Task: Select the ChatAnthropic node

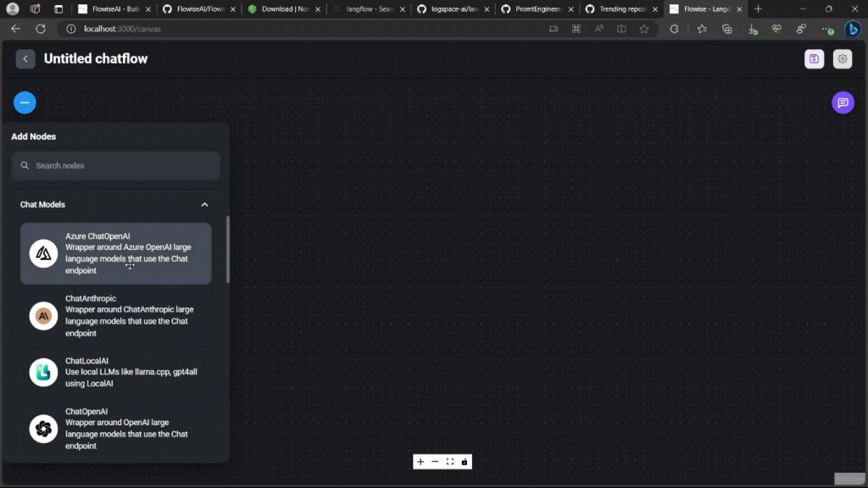Action: pyautogui.click(x=115, y=316)
